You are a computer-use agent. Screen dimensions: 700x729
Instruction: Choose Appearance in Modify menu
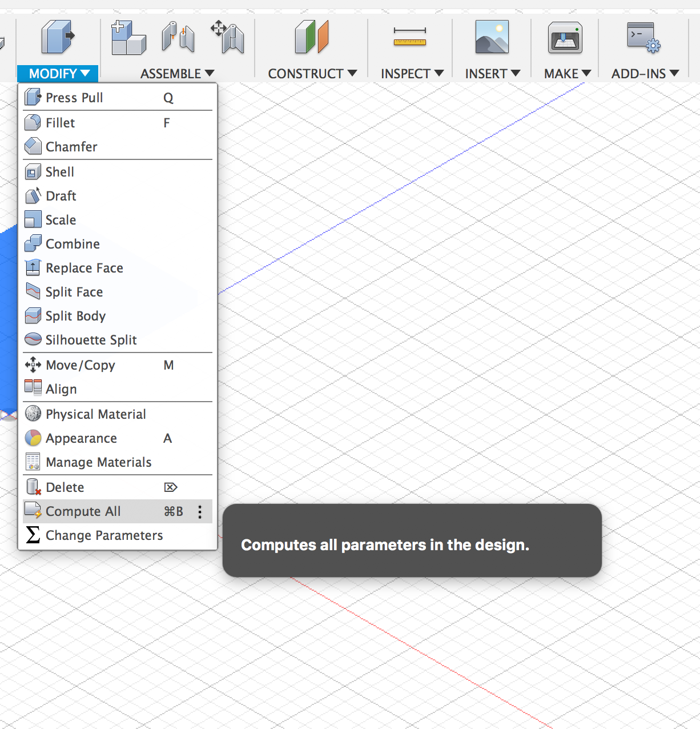coord(118,438)
